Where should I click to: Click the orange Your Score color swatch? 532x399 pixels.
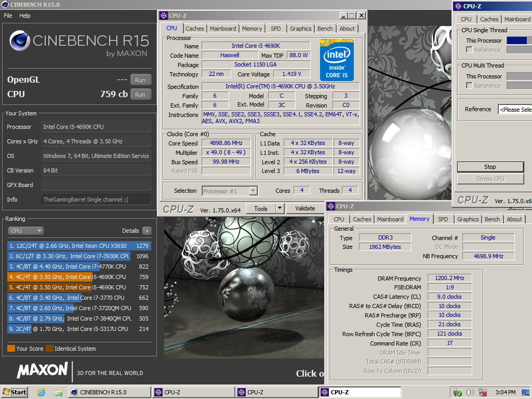(11, 349)
